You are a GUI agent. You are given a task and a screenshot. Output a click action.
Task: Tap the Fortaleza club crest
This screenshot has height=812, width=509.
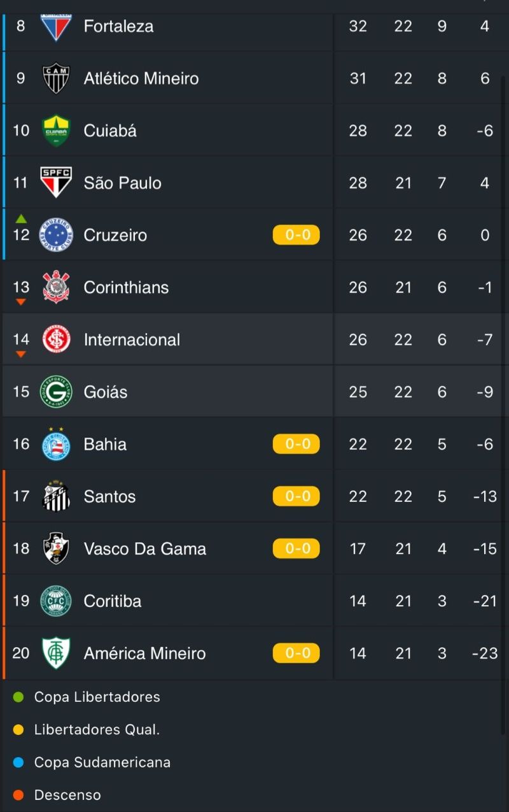click(56, 27)
